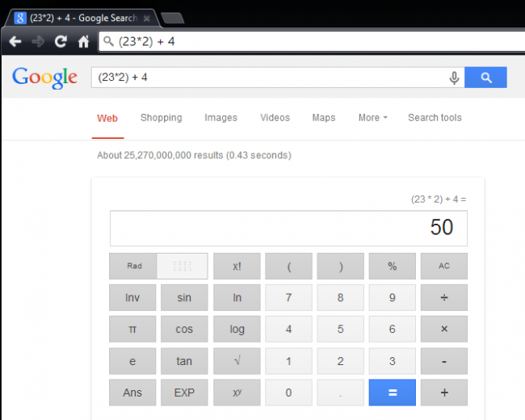Click the Google favicon on the tab
The width and height of the screenshot is (525, 420).
click(20, 18)
